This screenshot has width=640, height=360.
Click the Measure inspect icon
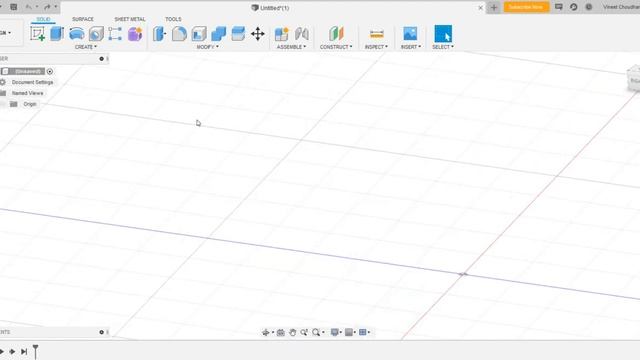pyautogui.click(x=376, y=34)
